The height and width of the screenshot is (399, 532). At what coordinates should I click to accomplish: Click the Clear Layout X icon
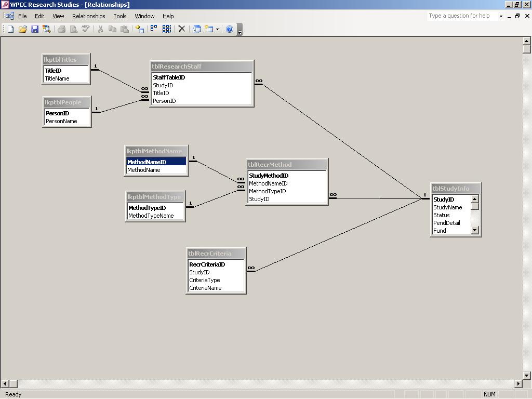pos(182,29)
